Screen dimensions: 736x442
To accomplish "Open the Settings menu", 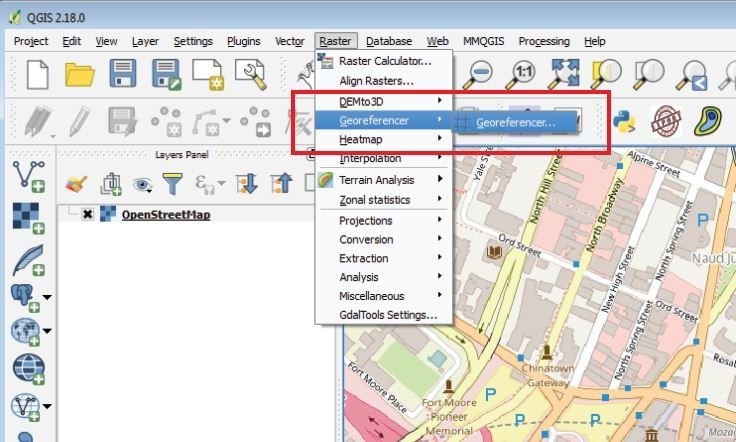I will pyautogui.click(x=193, y=41).
